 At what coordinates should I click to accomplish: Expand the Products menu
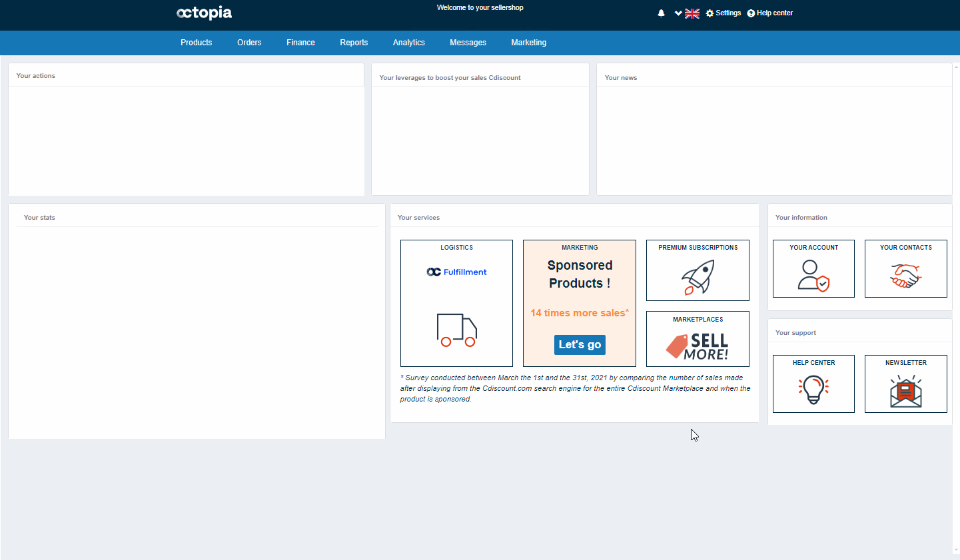click(x=196, y=43)
